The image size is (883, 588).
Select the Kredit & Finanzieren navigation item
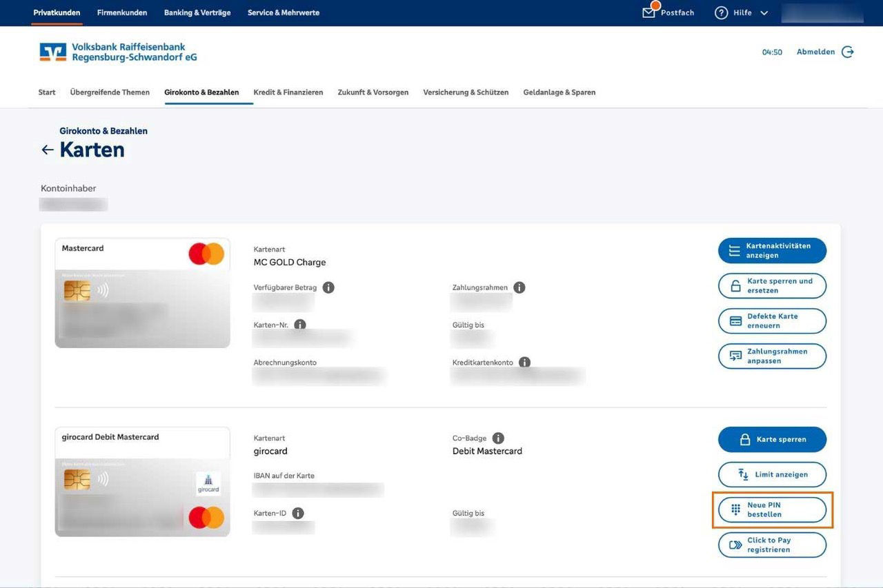288,92
